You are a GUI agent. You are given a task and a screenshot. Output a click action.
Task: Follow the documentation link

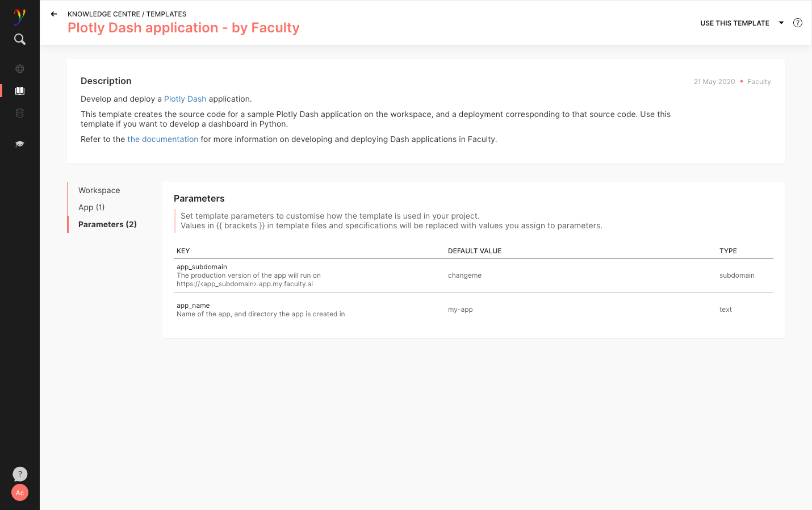click(x=162, y=139)
